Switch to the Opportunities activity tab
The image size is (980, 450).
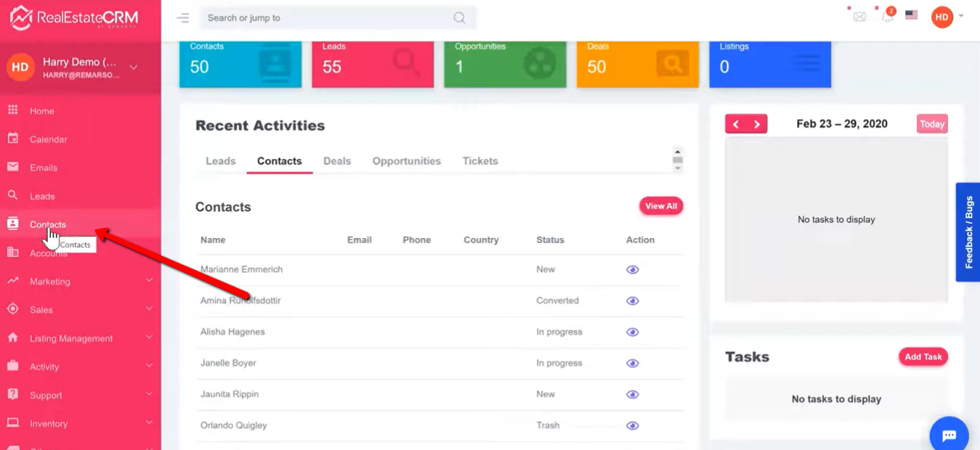tap(406, 161)
